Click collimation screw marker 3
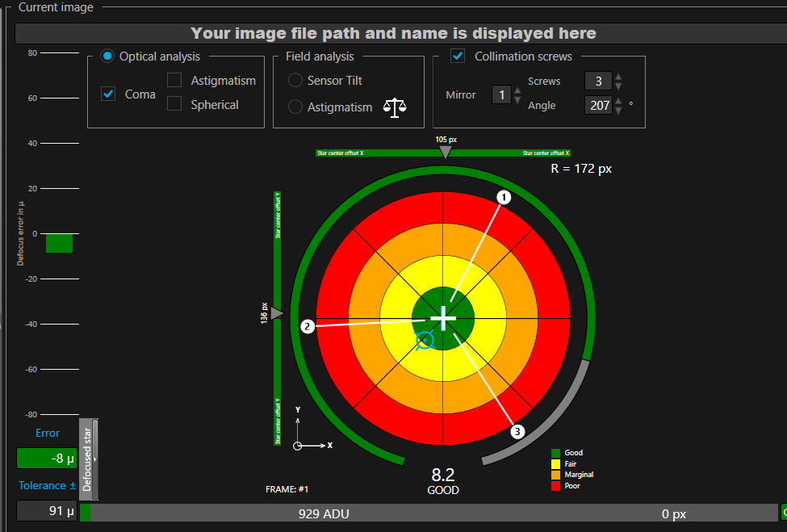The height and width of the screenshot is (532, 787). coord(518,432)
